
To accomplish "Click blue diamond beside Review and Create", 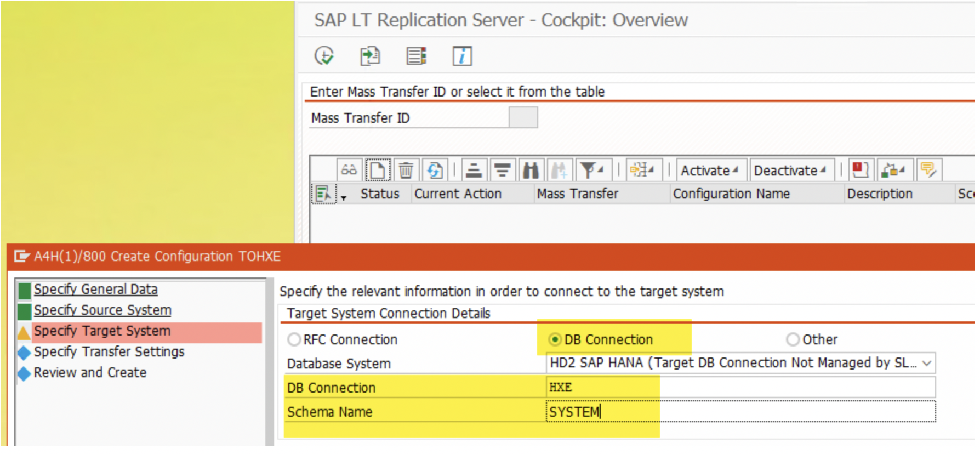I will (x=24, y=374).
